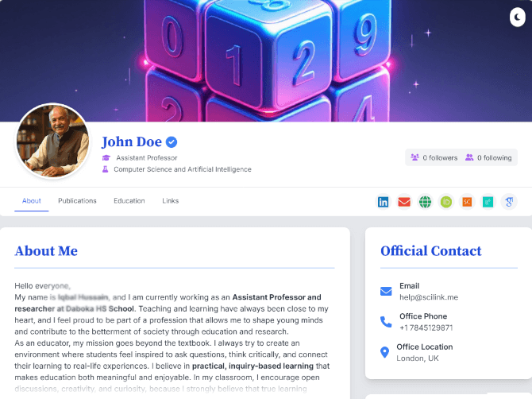
Task: Open the green globe website icon
Action: tap(425, 202)
